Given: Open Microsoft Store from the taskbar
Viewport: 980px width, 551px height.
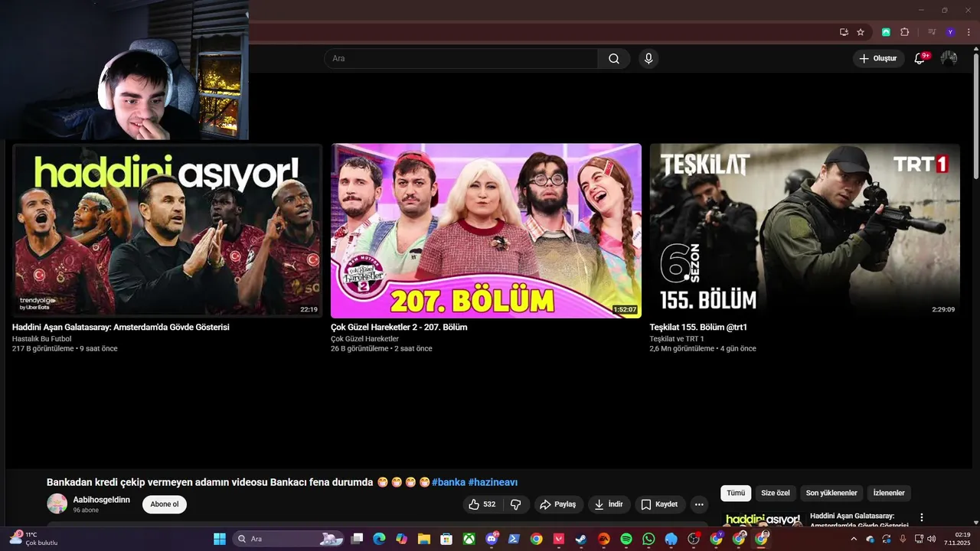Looking at the screenshot, I should pyautogui.click(x=446, y=539).
